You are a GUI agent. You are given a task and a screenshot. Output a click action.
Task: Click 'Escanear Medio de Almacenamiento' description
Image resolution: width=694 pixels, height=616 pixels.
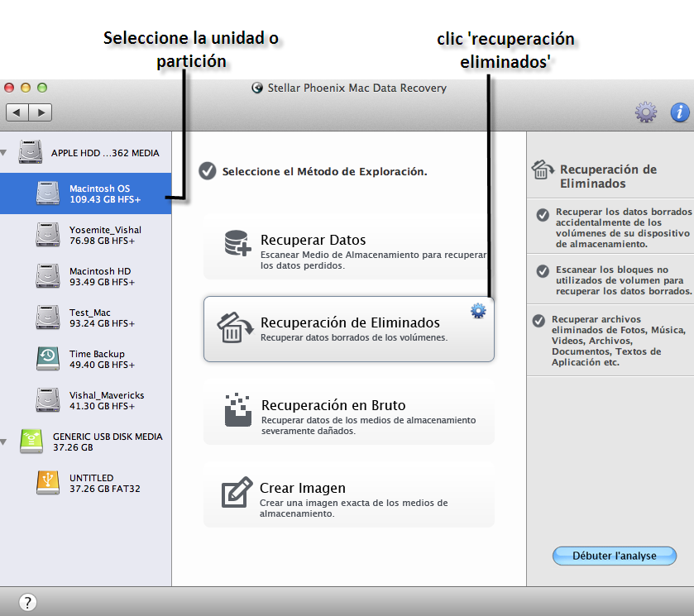[374, 260]
